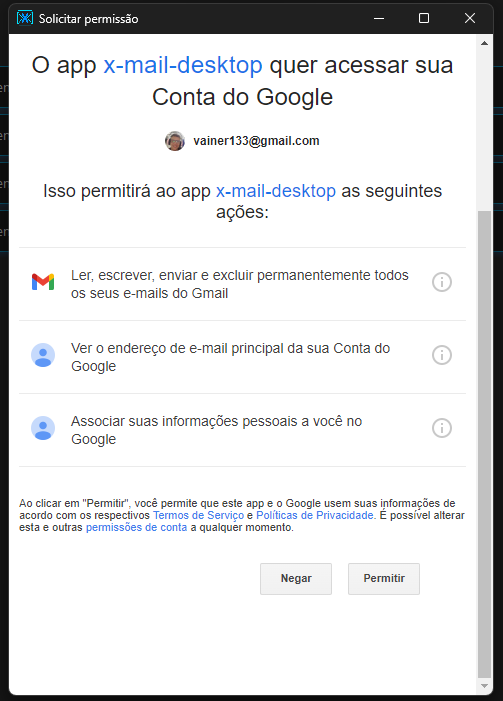Click the Gmail envelope icon
The height and width of the screenshot is (701, 503).
point(43,282)
